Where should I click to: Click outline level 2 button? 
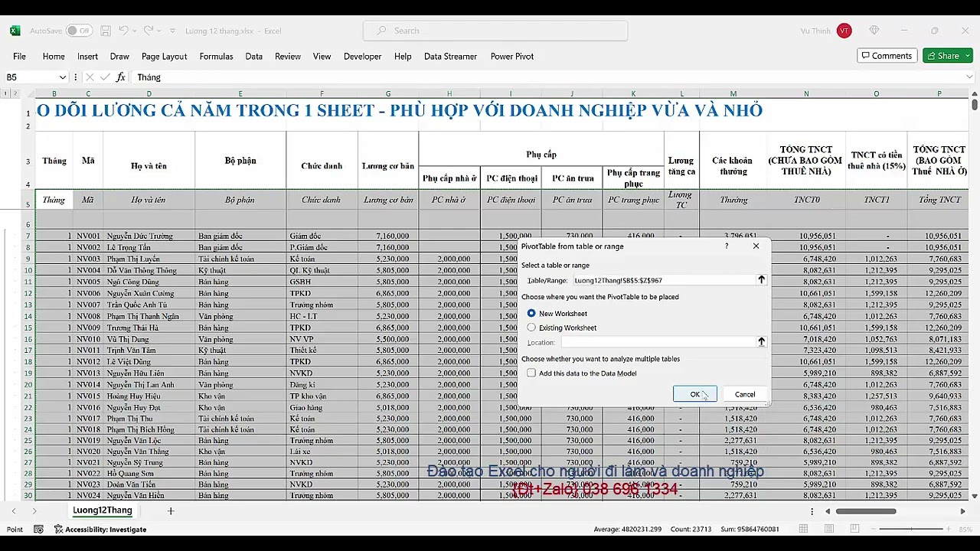tap(15, 94)
